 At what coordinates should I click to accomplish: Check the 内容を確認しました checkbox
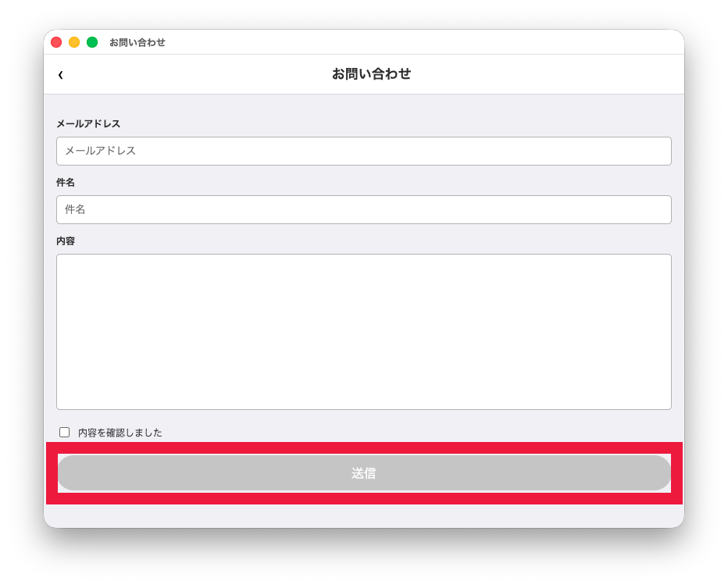coord(65,433)
